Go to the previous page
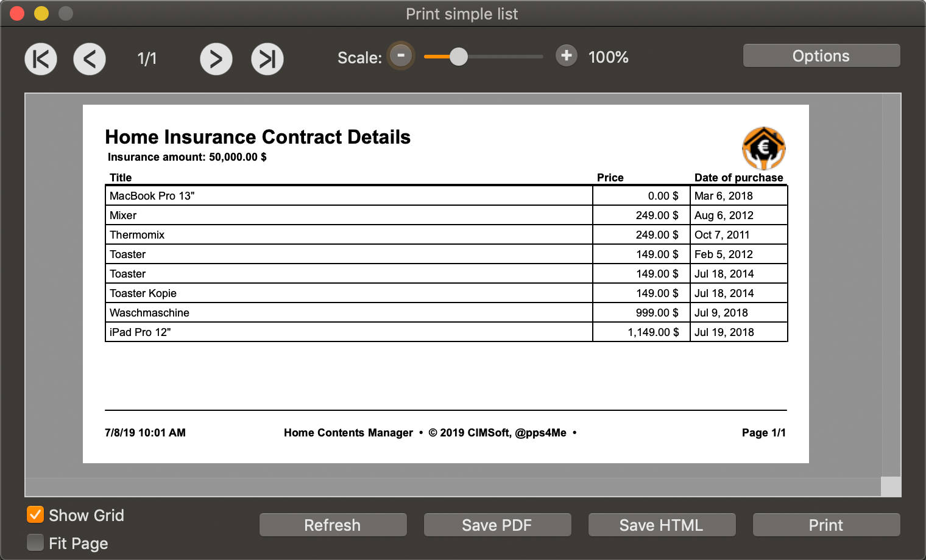This screenshot has width=926, height=560. 90,59
